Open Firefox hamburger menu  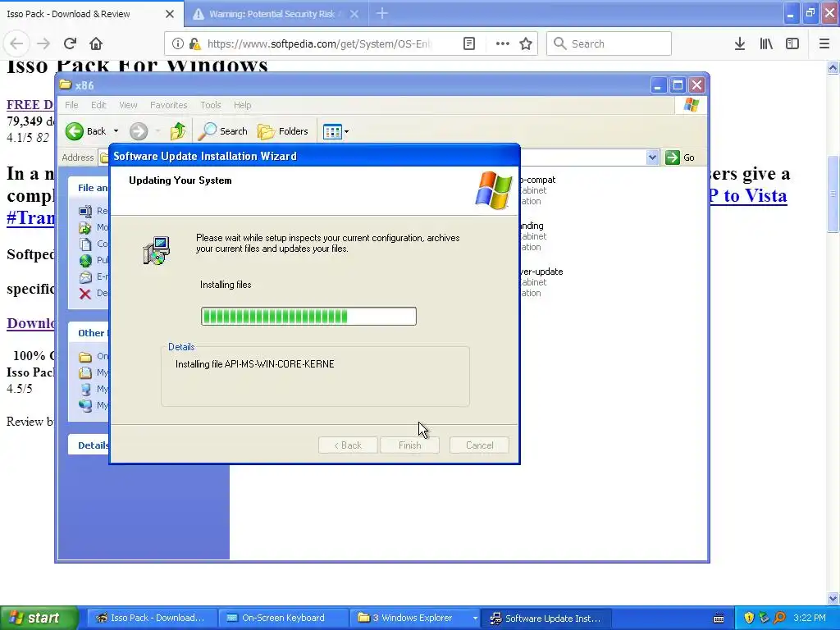(x=824, y=43)
